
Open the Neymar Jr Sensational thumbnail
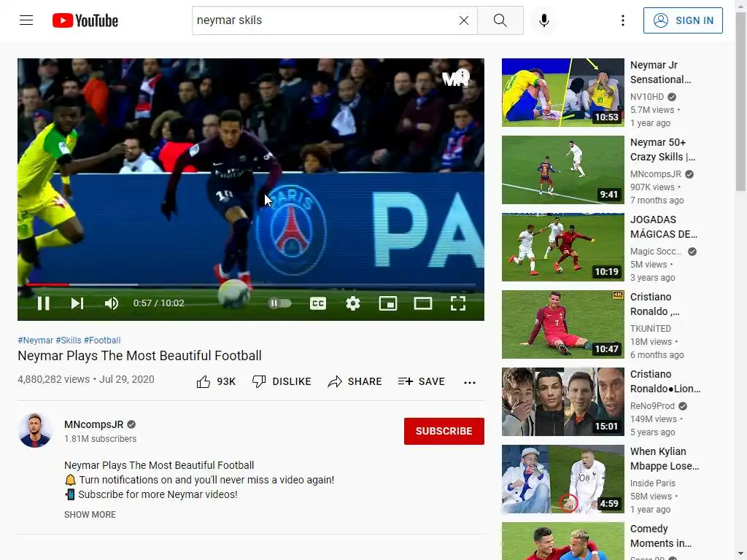coord(563,93)
